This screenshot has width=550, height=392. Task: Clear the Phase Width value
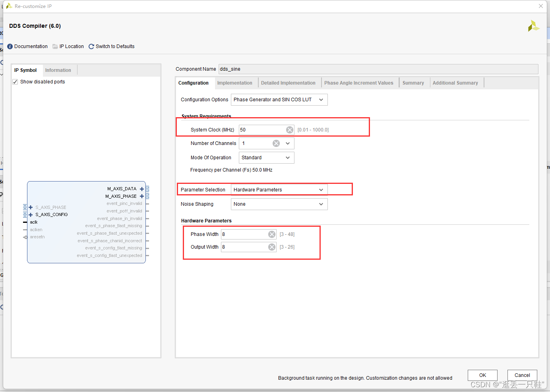point(272,234)
